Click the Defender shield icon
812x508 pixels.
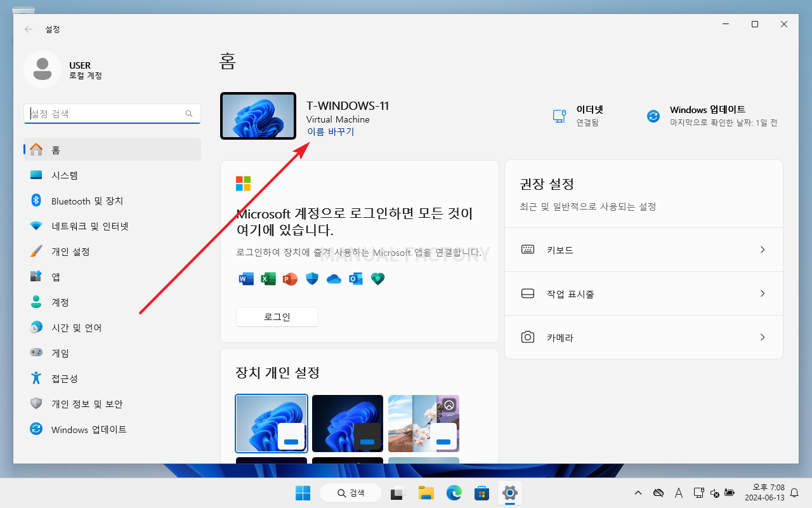[312, 278]
